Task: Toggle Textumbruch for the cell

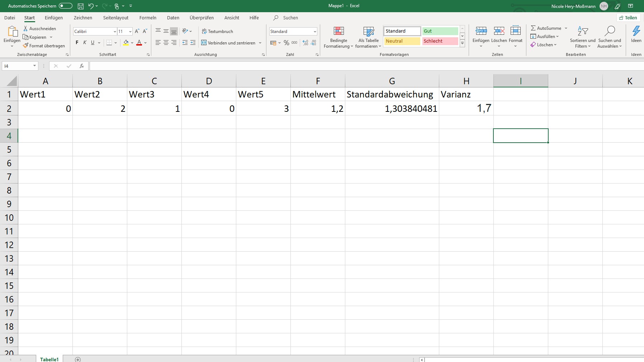Action: click(217, 32)
